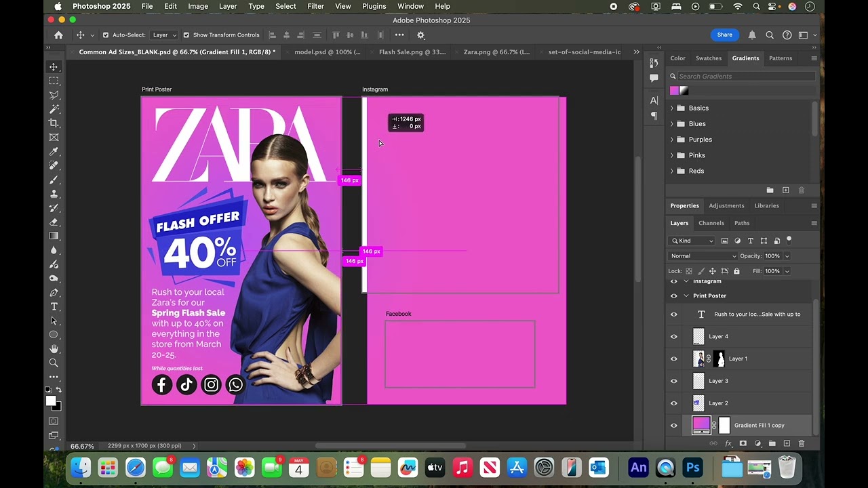Choose the Gradient tool
868x488 pixels.
click(x=54, y=236)
